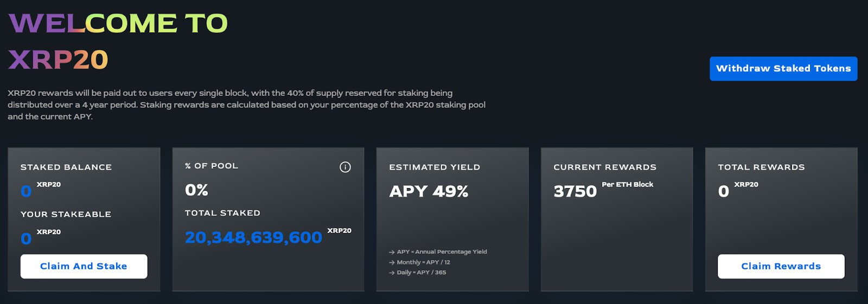Click the WELCOME TO heading
The width and height of the screenshot is (868, 304).
pyautogui.click(x=118, y=23)
